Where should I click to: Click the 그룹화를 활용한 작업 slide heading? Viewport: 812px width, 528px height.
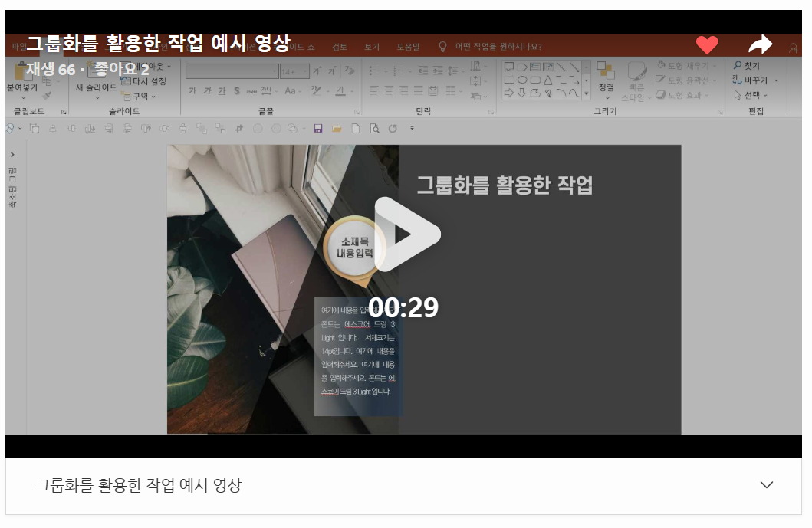point(505,185)
